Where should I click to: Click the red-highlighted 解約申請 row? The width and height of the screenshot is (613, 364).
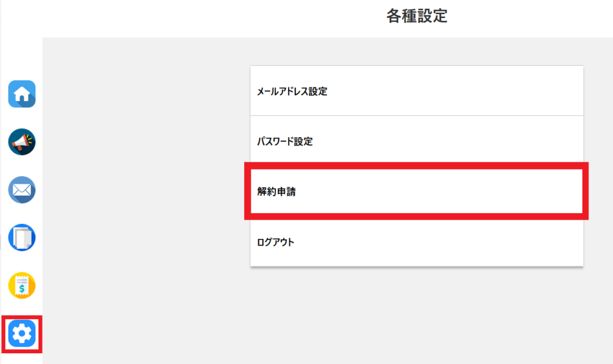coord(416,192)
